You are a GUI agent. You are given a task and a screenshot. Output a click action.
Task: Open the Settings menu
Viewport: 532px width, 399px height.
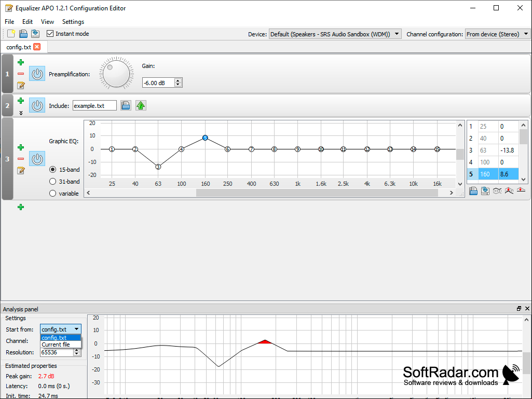click(x=73, y=22)
